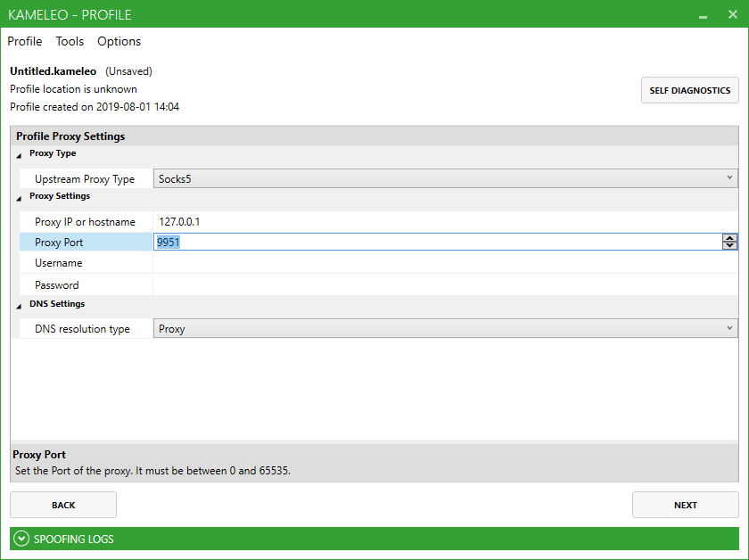Viewport: 749px width, 560px height.
Task: Click the Username input field
Action: click(445, 263)
